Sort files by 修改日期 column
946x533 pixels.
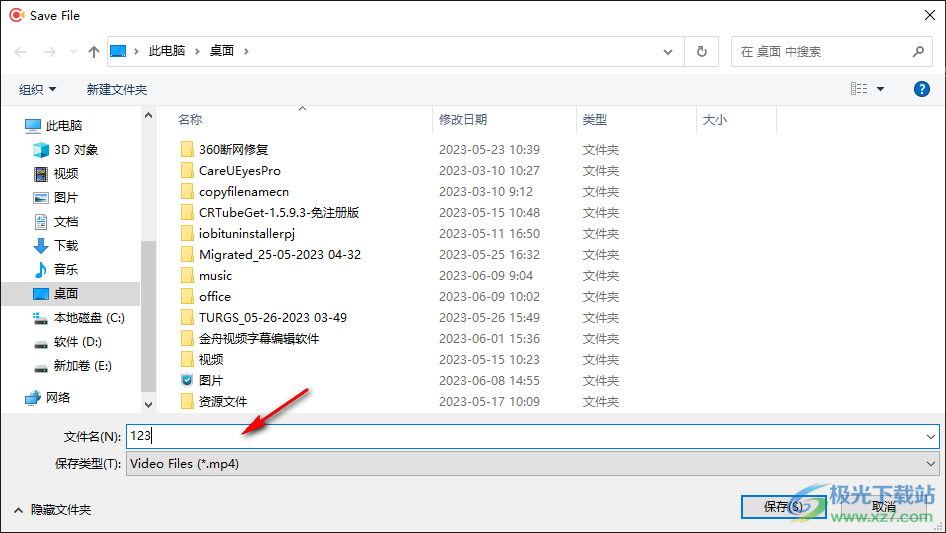point(463,120)
